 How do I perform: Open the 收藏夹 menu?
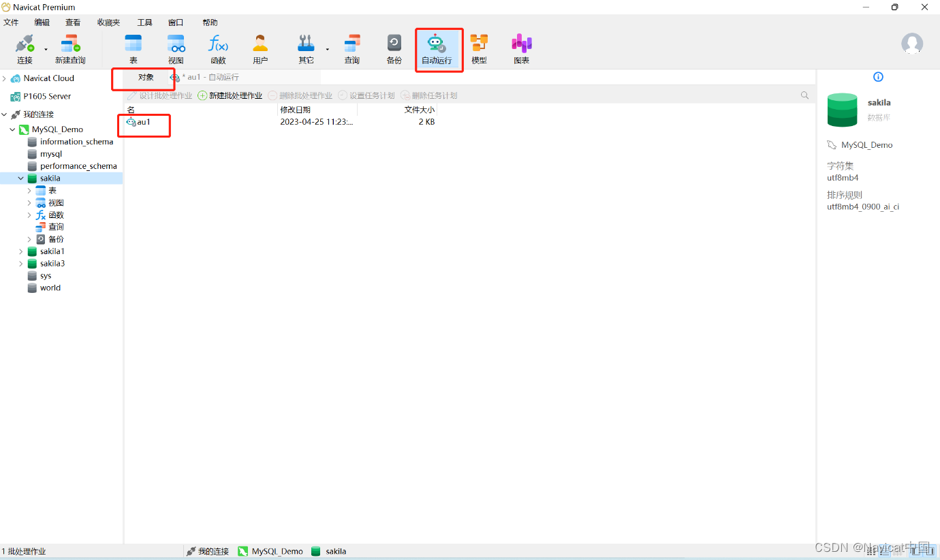click(108, 22)
